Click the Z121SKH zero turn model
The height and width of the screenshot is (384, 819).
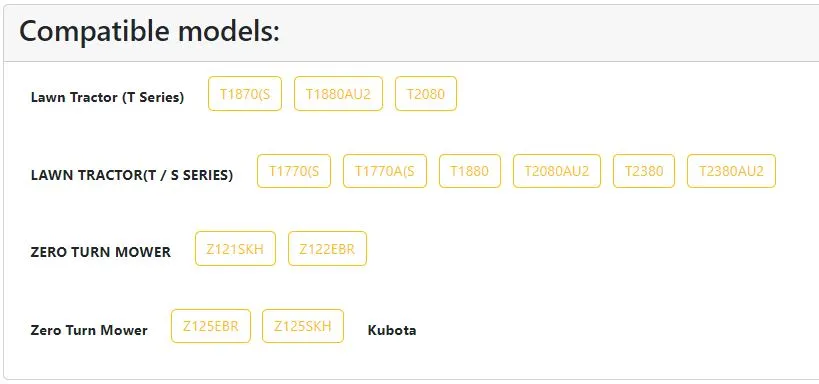[235, 249]
